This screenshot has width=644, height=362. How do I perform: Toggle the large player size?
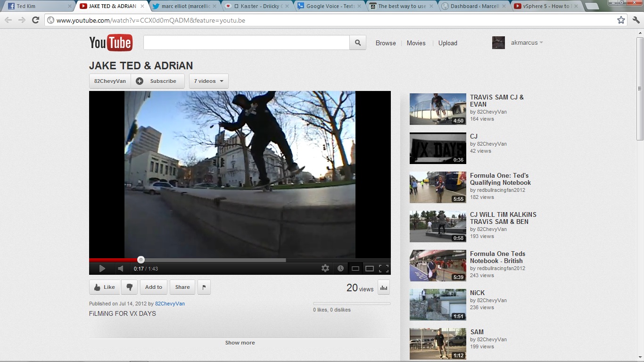(370, 269)
